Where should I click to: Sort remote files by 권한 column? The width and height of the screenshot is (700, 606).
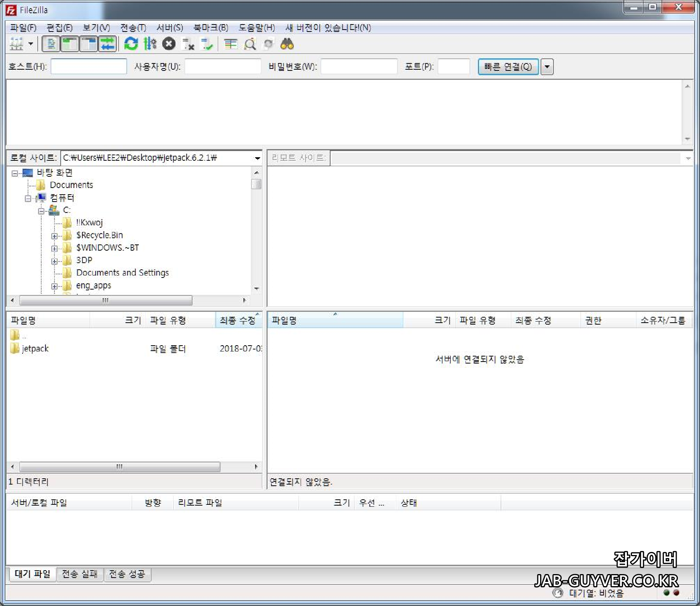click(x=608, y=320)
